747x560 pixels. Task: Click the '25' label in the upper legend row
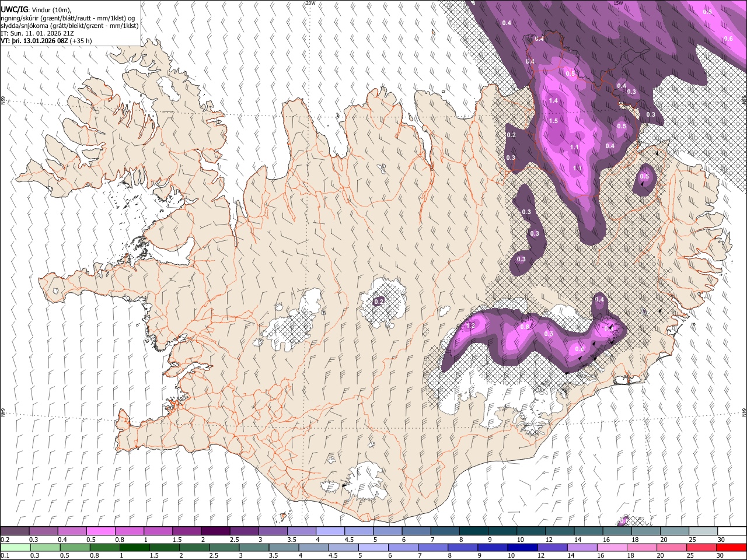[x=693, y=540]
